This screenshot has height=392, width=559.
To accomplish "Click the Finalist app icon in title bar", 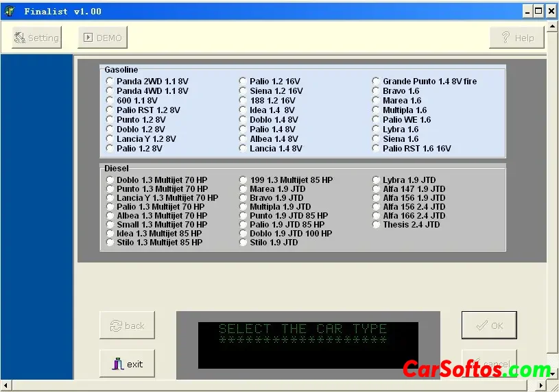I will (9, 11).
